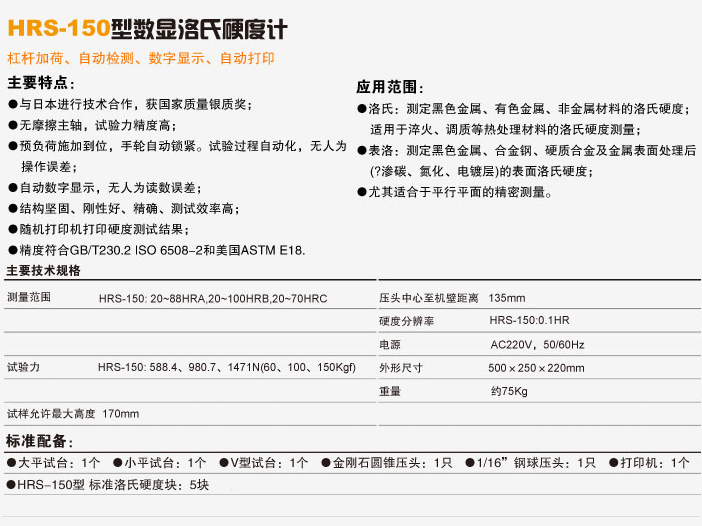702x526 pixels.
Task: Click the 约75Kg weight value
Action: (508, 390)
